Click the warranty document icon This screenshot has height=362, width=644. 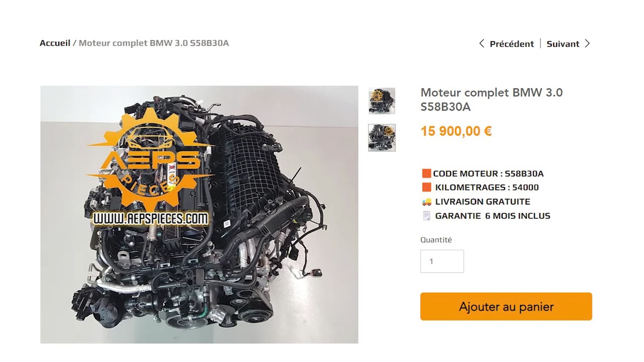427,216
